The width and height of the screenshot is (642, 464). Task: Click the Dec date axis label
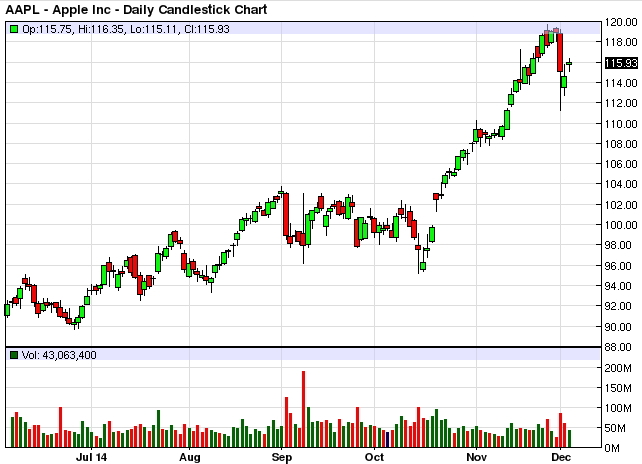pyautogui.click(x=561, y=457)
